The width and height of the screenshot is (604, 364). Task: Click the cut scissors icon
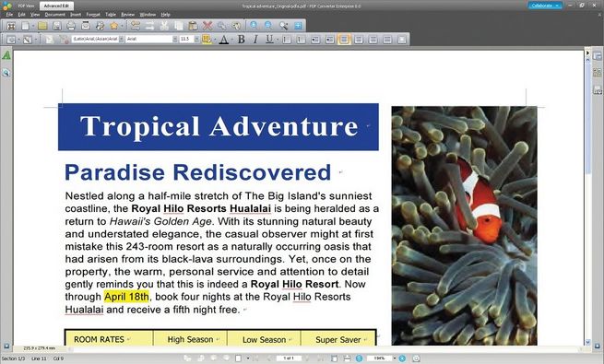click(x=164, y=26)
